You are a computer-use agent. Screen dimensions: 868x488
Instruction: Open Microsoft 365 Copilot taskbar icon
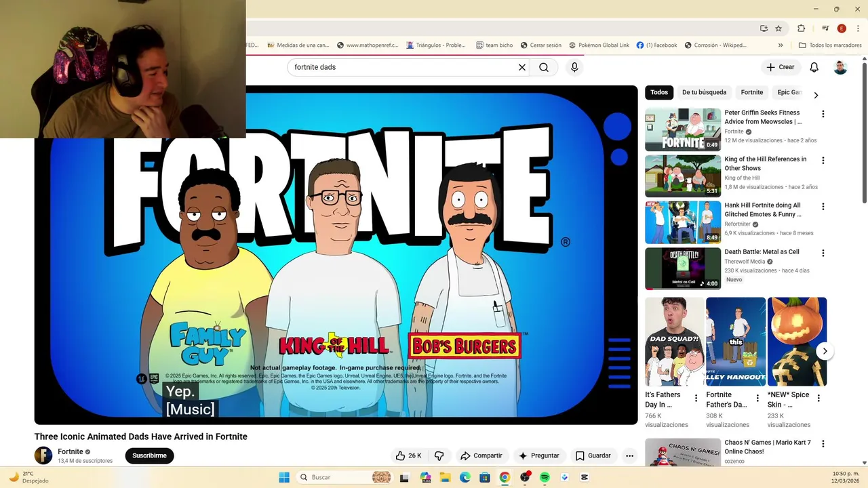[425, 477]
